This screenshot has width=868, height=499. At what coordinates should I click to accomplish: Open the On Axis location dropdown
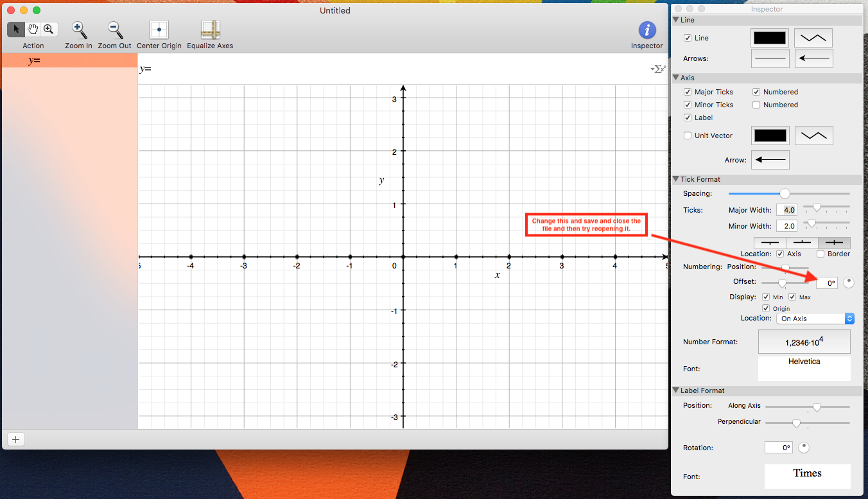point(815,319)
